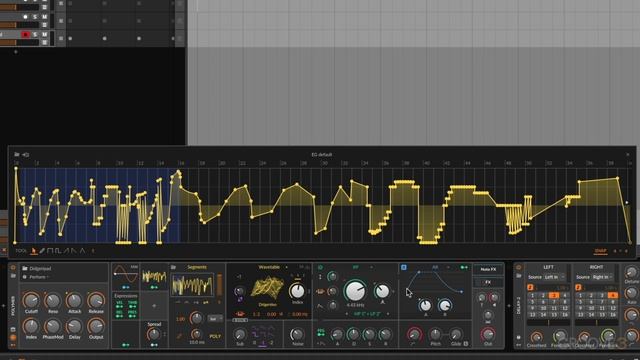This screenshot has height=360, width=640.
Task: Click the curve editor timeline ruler at 20
Action: pos(222,163)
